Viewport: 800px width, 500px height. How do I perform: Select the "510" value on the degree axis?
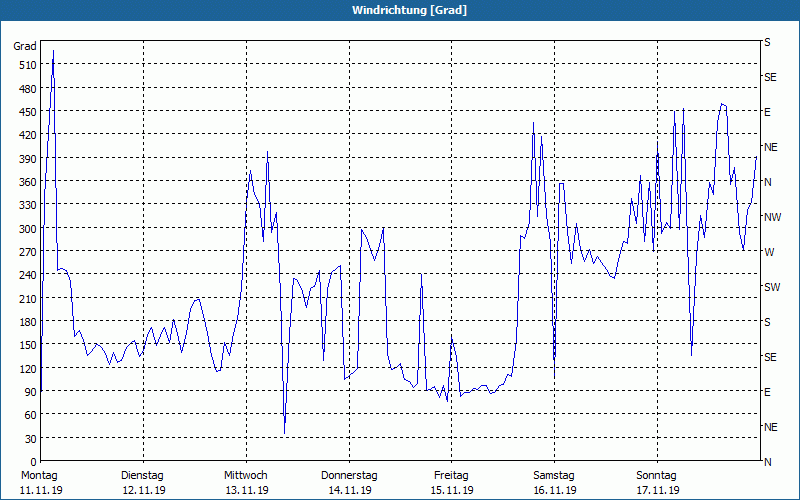(28, 65)
